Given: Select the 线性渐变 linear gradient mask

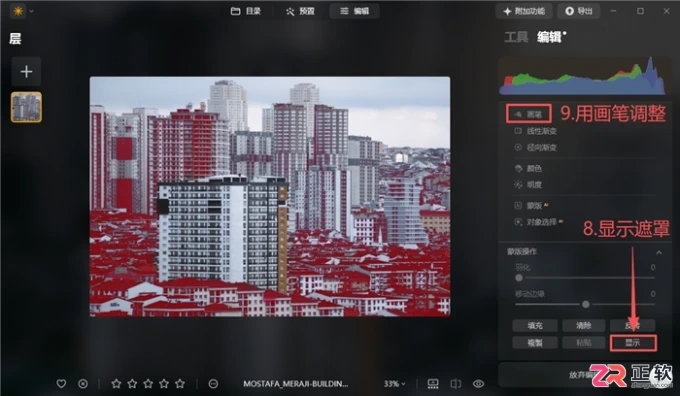Looking at the screenshot, I should coord(535,131).
